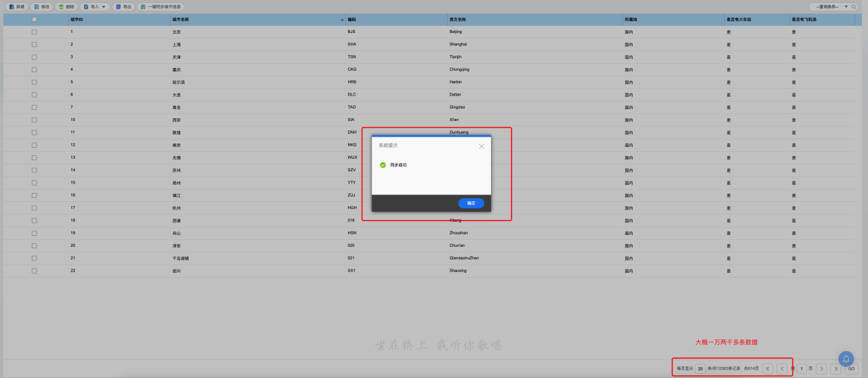Check the row checkbox for 哈尔滨
Viewport: 868px width, 378px height.
click(x=34, y=82)
